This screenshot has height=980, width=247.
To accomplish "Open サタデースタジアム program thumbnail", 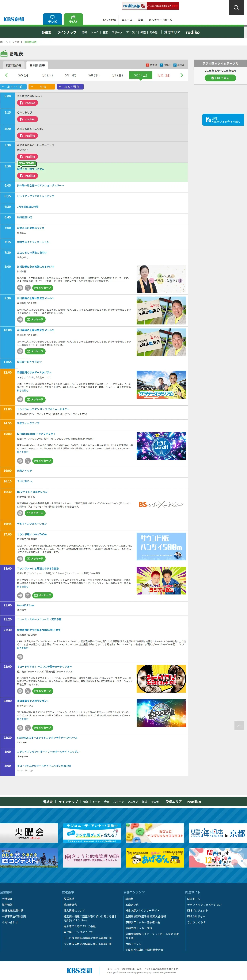I will tap(161, 385).
